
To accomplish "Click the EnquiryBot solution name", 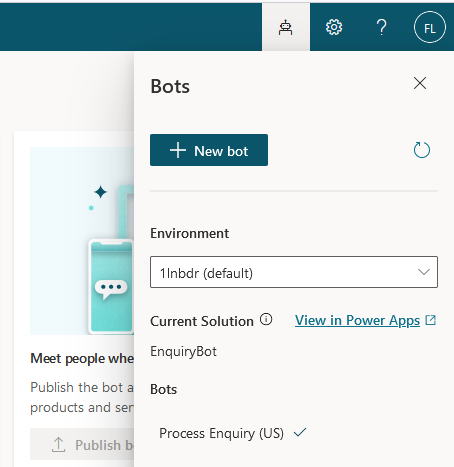I will coord(183,351).
